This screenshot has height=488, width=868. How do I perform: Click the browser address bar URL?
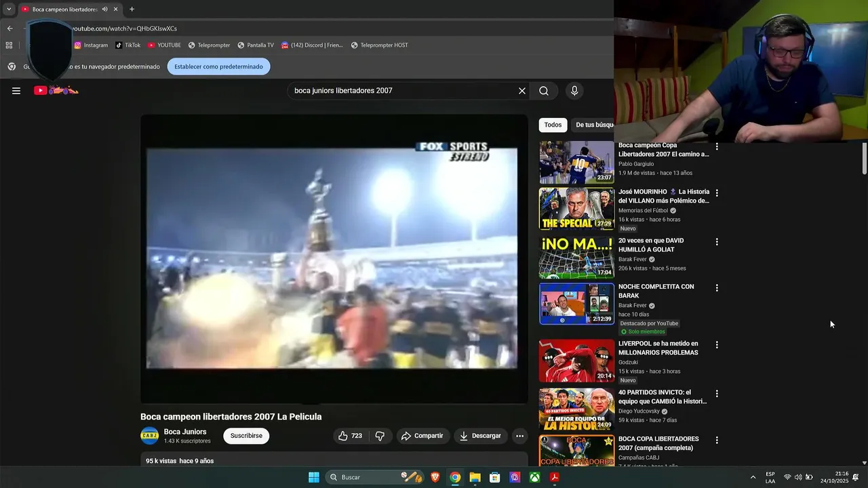tap(123, 28)
